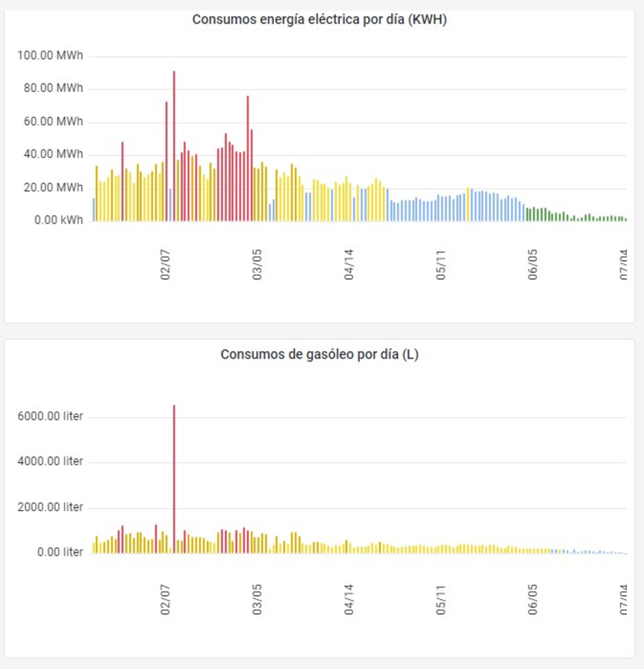Click the tallest red bar in the diesel chart
The height and width of the screenshot is (669, 644).
[174, 479]
